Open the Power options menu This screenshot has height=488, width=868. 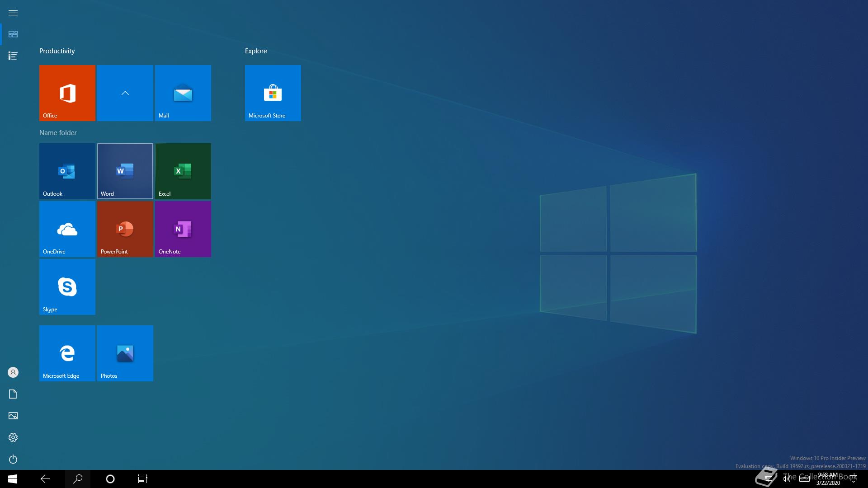[x=13, y=459]
